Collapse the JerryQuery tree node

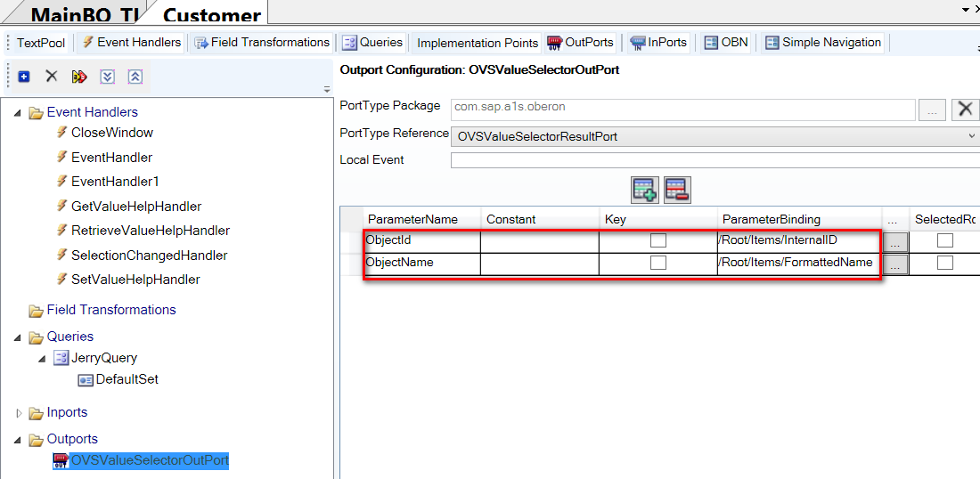[42, 359]
